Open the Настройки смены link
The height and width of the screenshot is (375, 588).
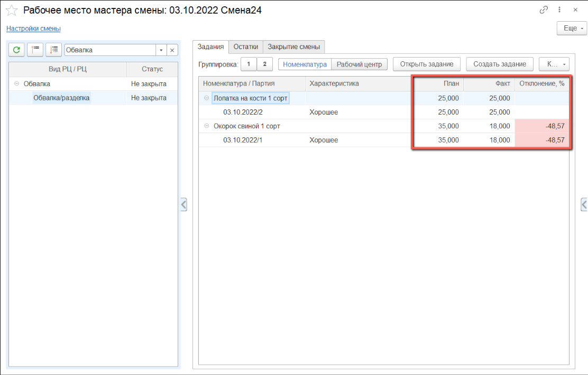[33, 29]
